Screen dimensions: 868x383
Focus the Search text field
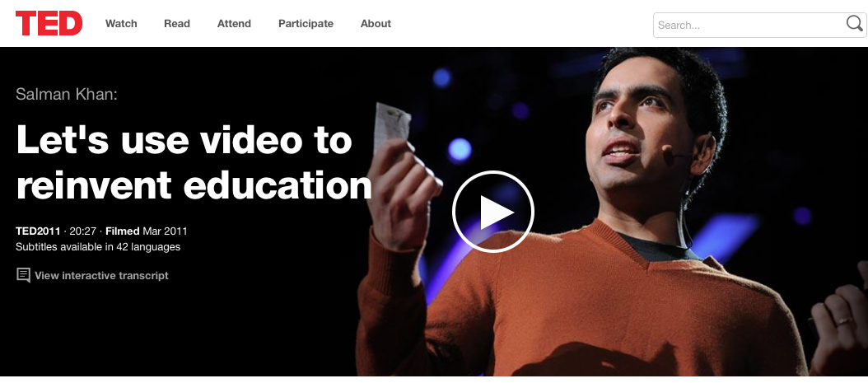click(750, 25)
